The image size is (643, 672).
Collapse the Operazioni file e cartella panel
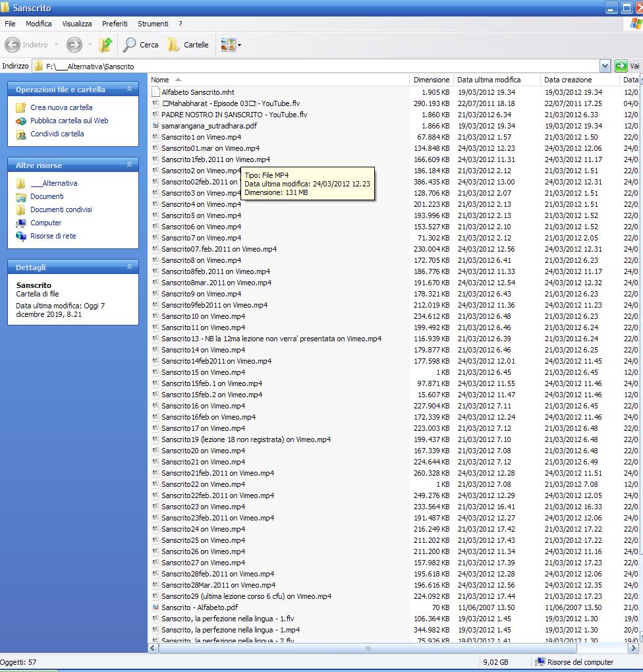(129, 89)
